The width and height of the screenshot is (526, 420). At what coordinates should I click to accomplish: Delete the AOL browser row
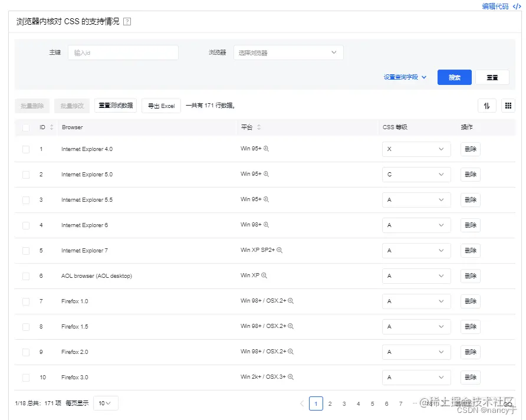click(x=471, y=275)
